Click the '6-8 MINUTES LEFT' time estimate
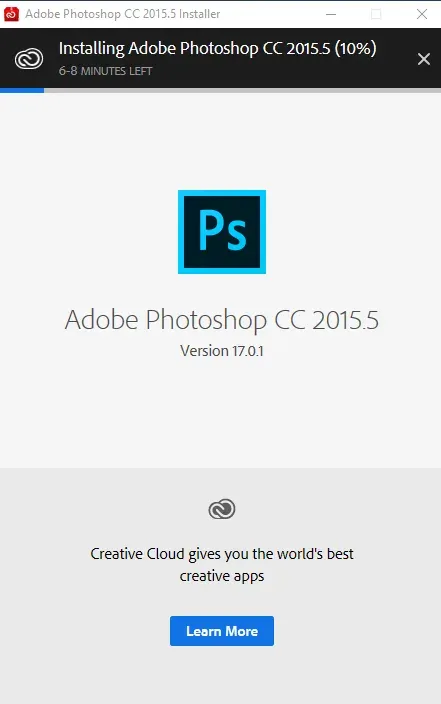 tap(106, 71)
